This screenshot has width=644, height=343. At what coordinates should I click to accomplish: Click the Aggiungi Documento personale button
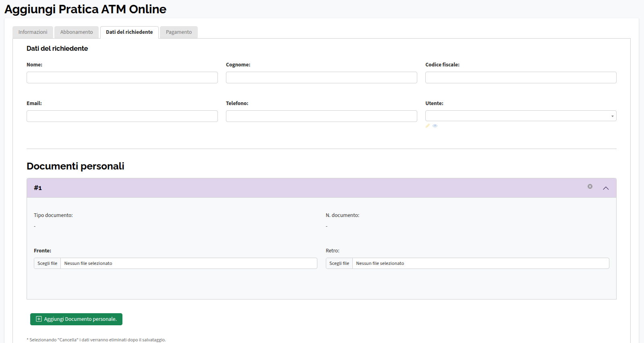pyautogui.click(x=76, y=319)
